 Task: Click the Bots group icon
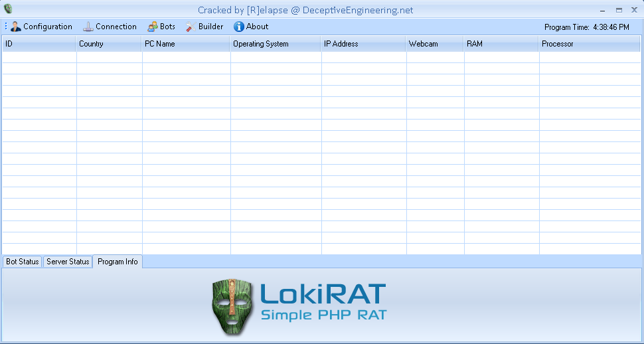[153, 27]
